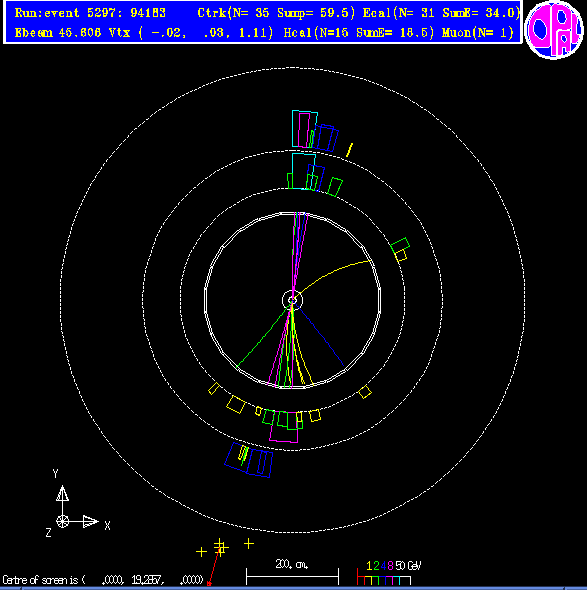Click the Ebeam 45.606 readout

point(58,33)
